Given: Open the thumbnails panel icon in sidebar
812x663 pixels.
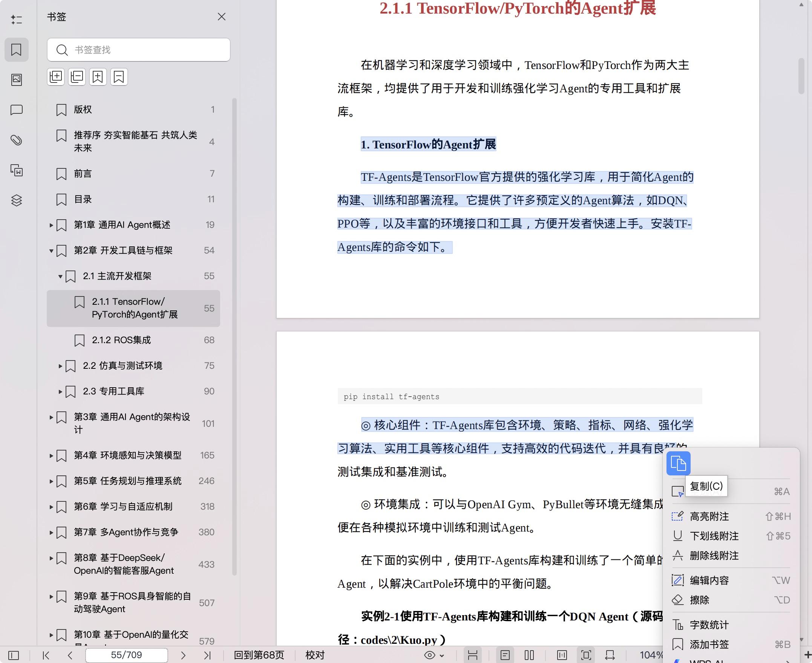Looking at the screenshot, I should (x=17, y=79).
